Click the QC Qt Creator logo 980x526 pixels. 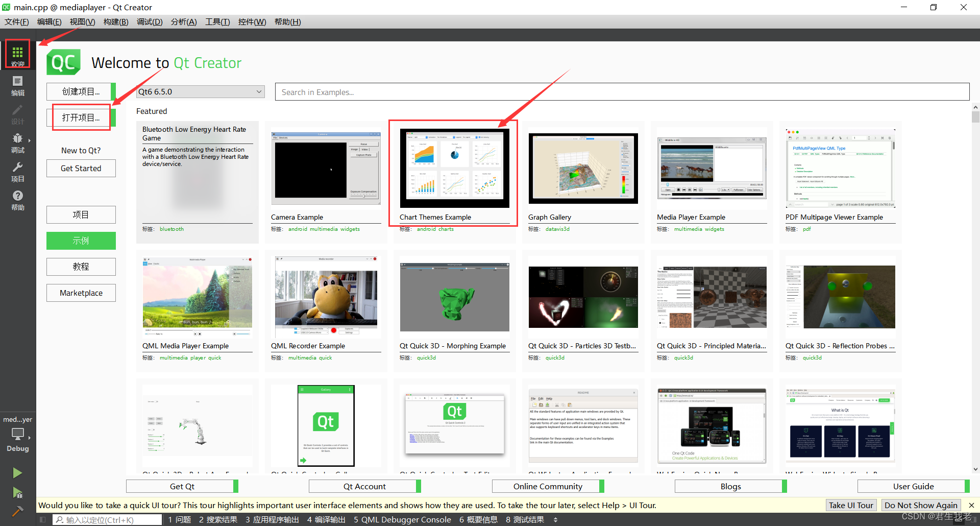64,62
